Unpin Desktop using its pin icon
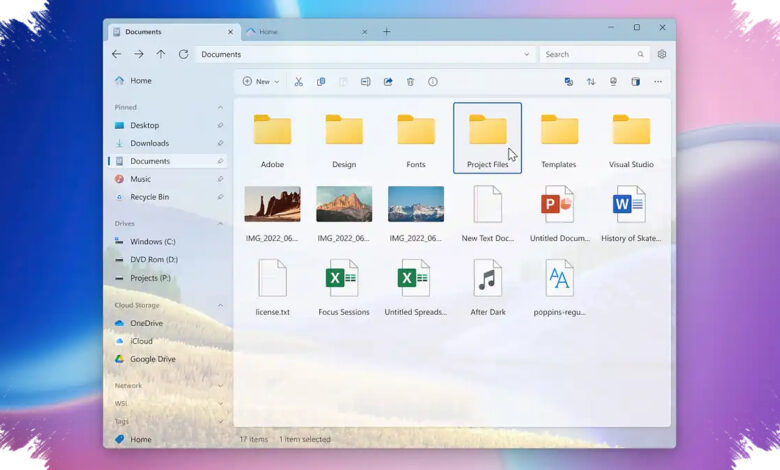Viewport: 780px width, 470px height. click(x=220, y=125)
